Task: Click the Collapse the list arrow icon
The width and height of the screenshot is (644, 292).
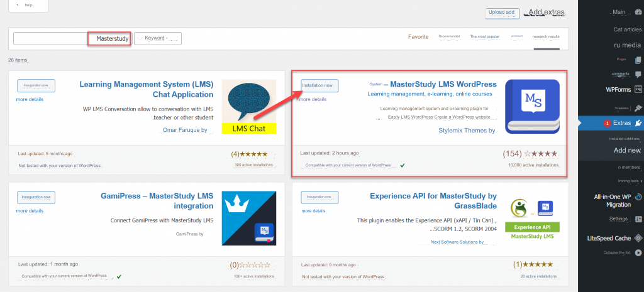Action: [638, 252]
